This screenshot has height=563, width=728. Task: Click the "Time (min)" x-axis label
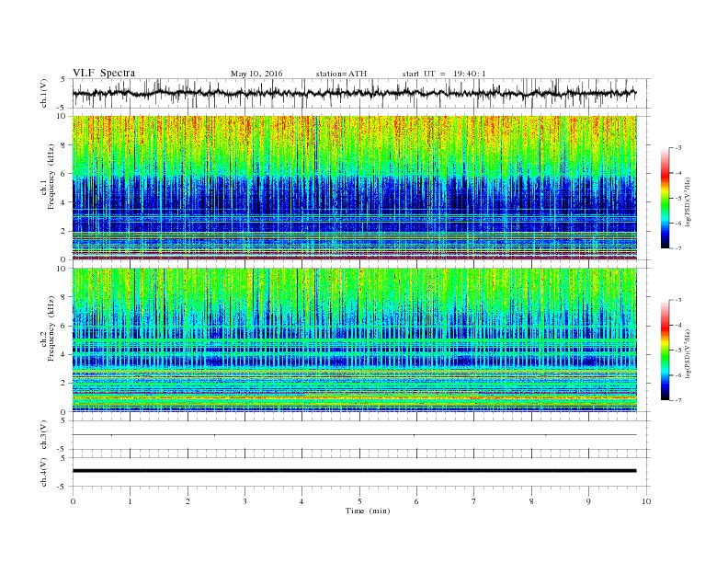click(x=368, y=511)
